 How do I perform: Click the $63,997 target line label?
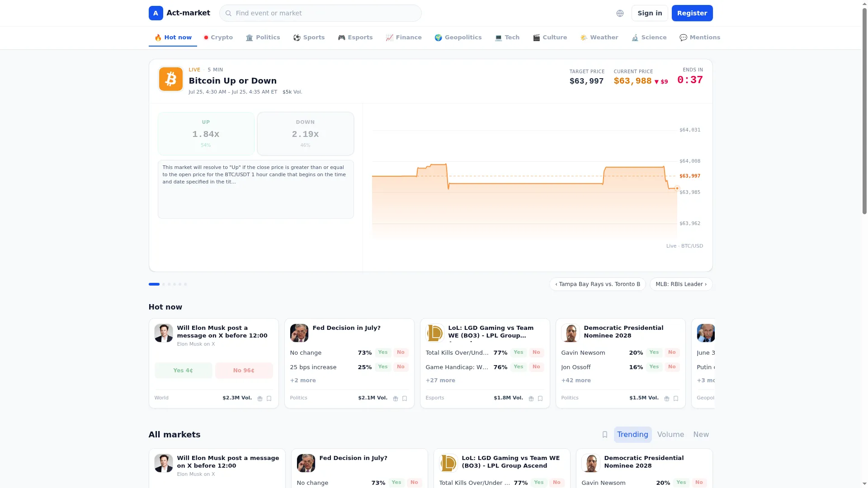coord(690,176)
